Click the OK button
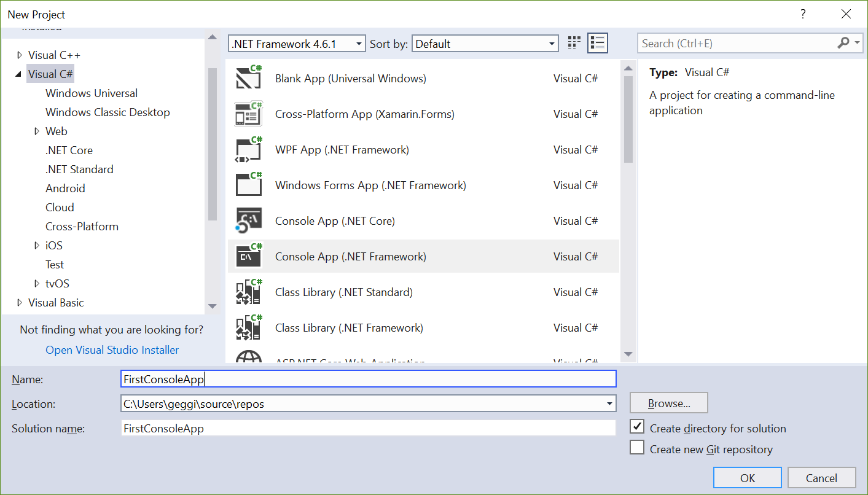The image size is (868, 495). pyautogui.click(x=748, y=478)
